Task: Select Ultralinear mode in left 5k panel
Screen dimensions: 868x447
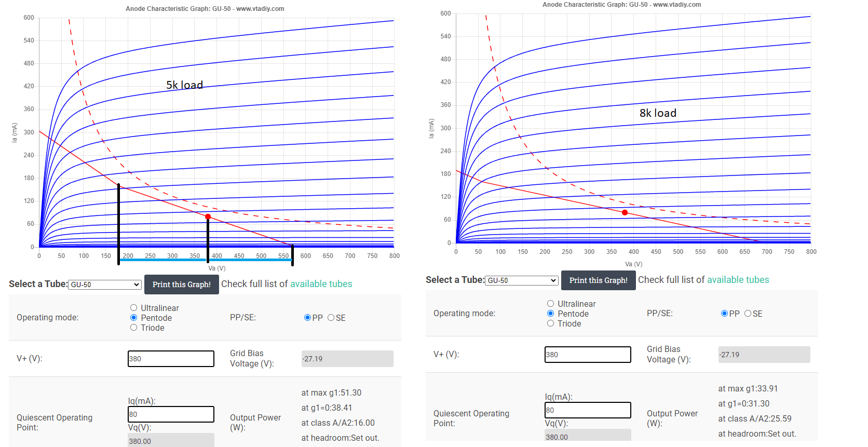Action: (x=134, y=308)
